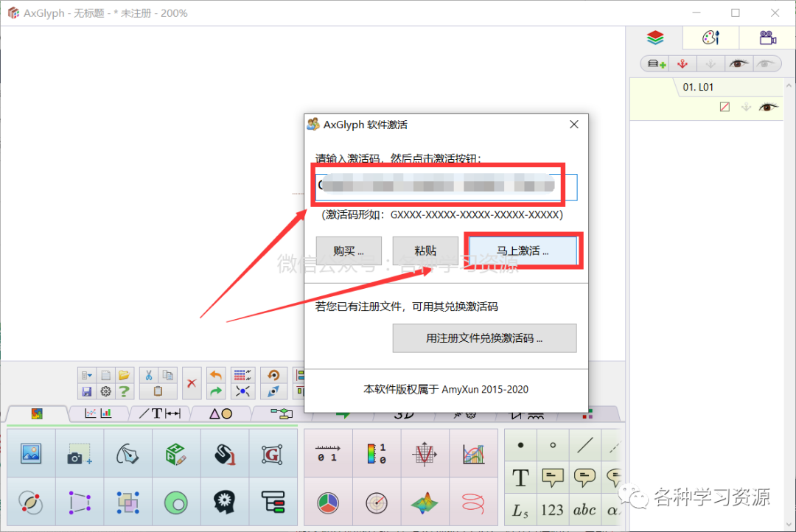Open the file menu dropdown button
Screen dimensions: 796x532
coord(87,376)
